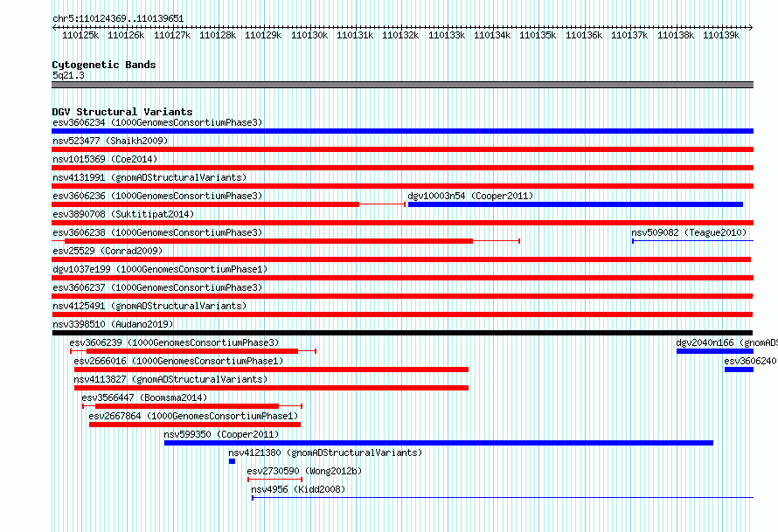Click the nsv4113827 red bar

(271, 388)
